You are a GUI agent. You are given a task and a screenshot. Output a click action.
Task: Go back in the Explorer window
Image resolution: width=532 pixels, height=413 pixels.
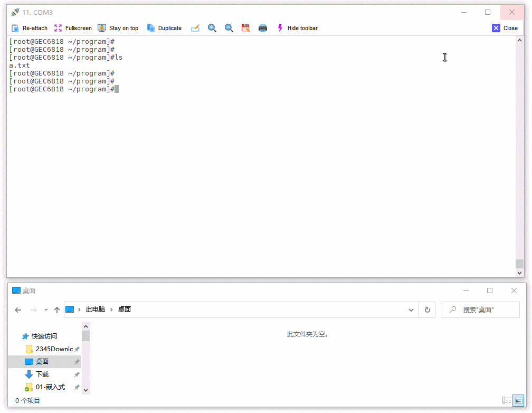(18, 309)
